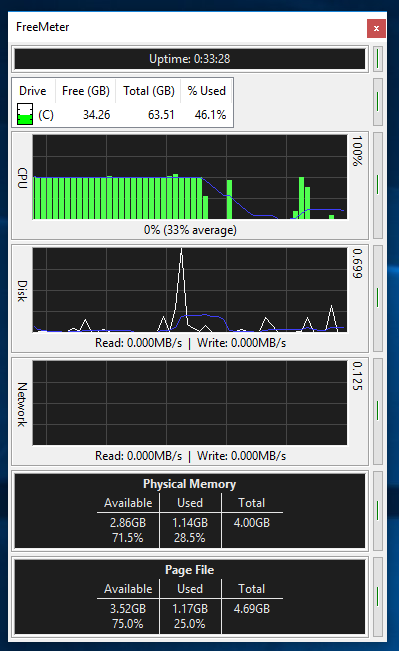Select the Free (GB) column header

[86, 91]
